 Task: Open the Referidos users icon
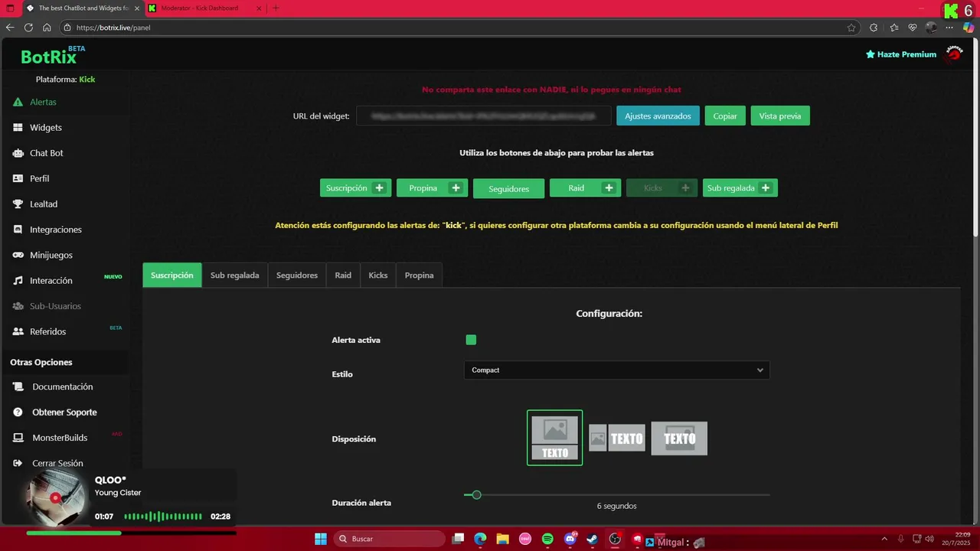(18, 331)
